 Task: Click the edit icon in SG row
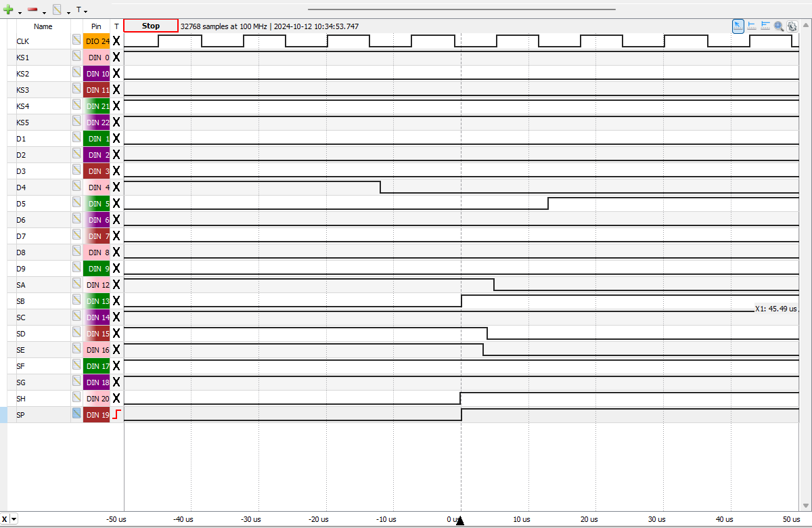[77, 382]
